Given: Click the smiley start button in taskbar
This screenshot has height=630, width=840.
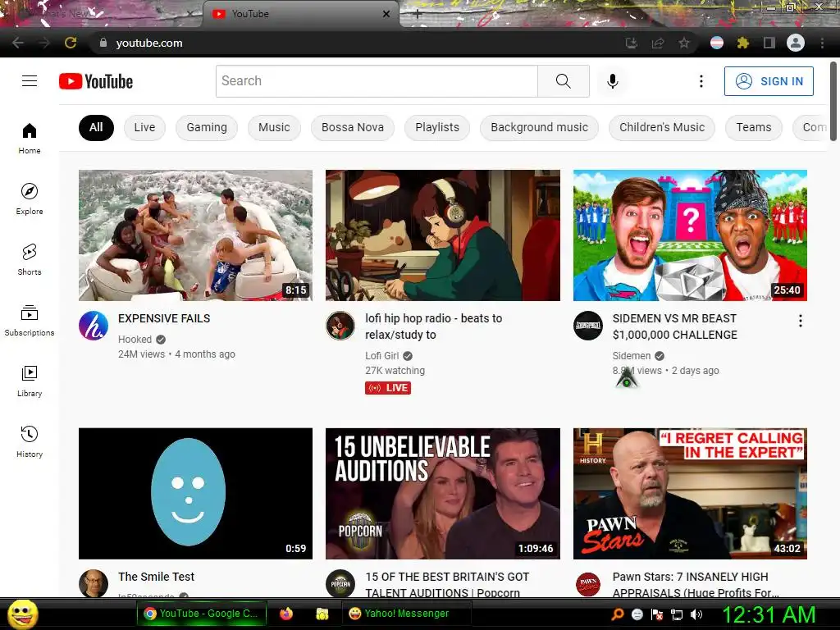Looking at the screenshot, I should coord(22,614).
